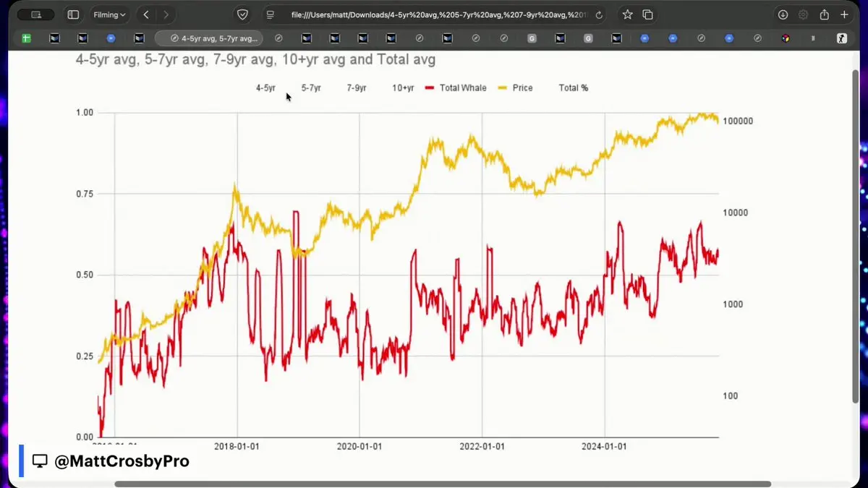Toggle the 5-7yr series in legend
The image size is (868, 488).
pos(311,88)
